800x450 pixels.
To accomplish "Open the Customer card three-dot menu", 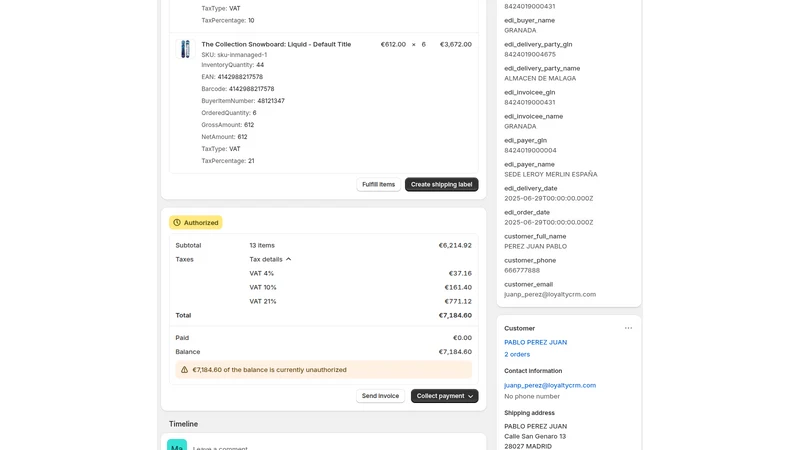I will (x=628, y=328).
